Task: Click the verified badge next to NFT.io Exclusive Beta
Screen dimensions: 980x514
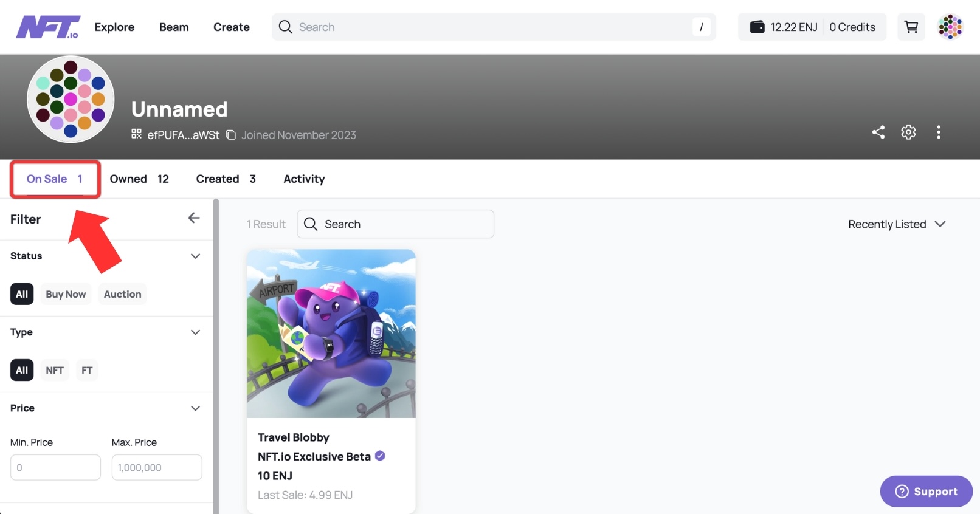Action: coord(380,456)
